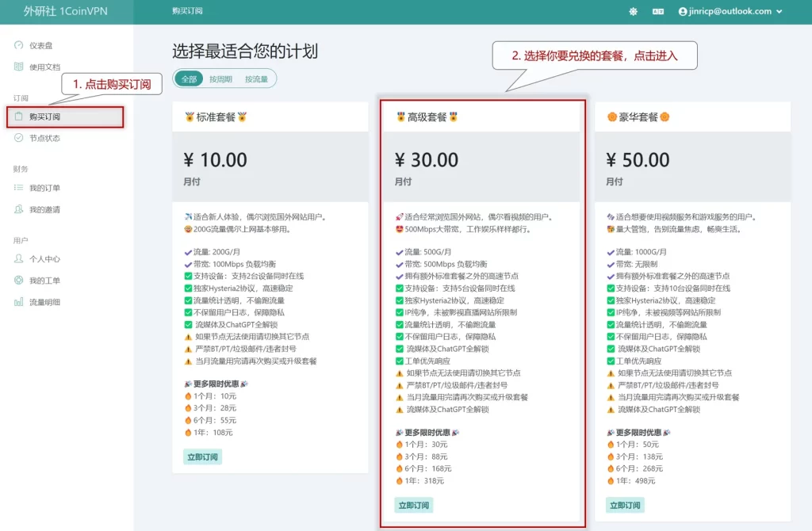Click the 流量明细 traffic chart icon
The height and width of the screenshot is (531, 812).
(x=17, y=302)
